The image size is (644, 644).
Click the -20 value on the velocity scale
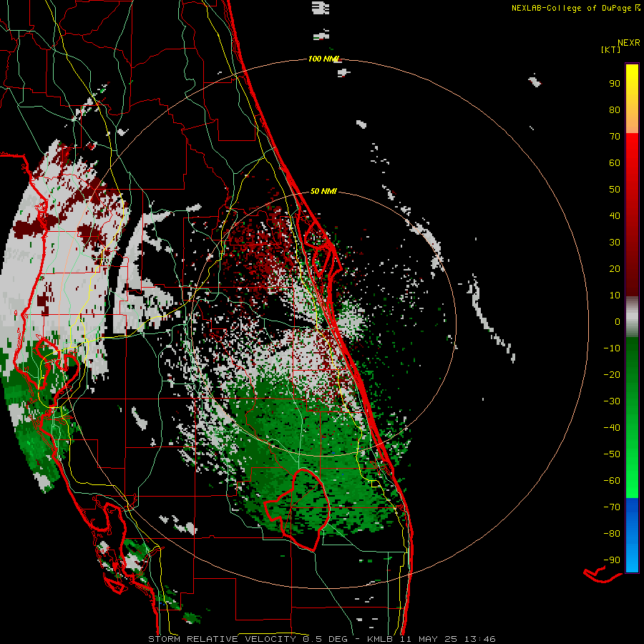(x=612, y=374)
